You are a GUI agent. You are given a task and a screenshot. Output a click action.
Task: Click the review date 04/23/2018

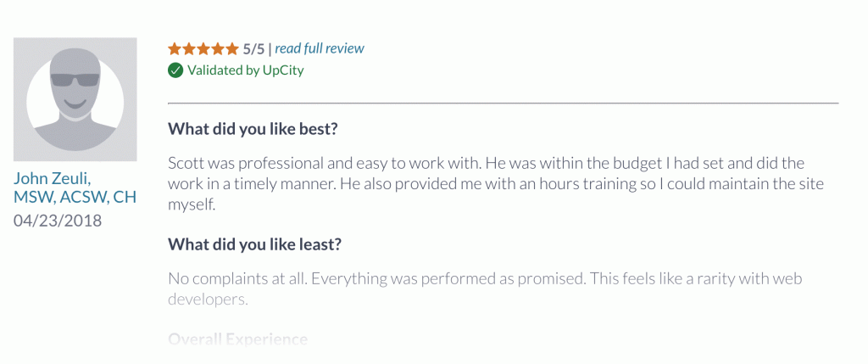tap(58, 221)
